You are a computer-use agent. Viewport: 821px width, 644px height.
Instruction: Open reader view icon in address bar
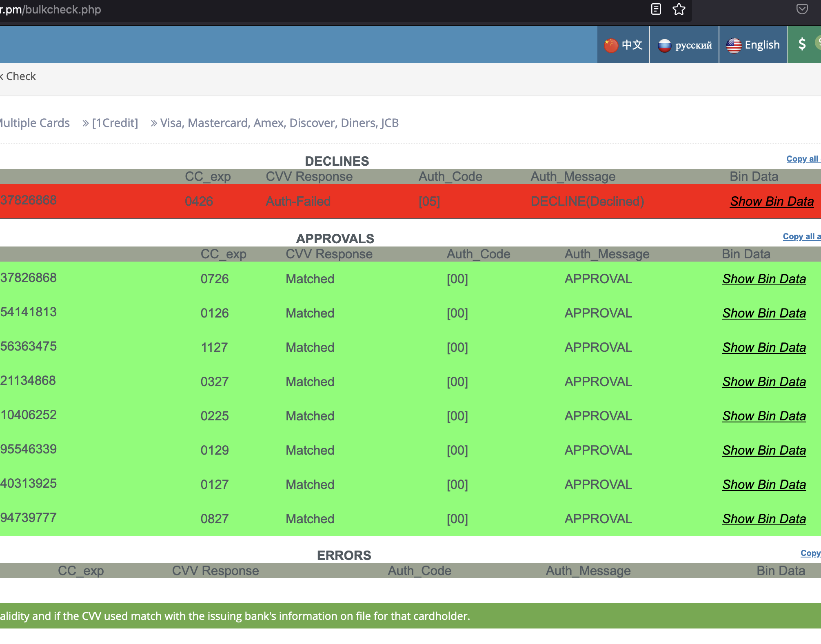pos(656,9)
